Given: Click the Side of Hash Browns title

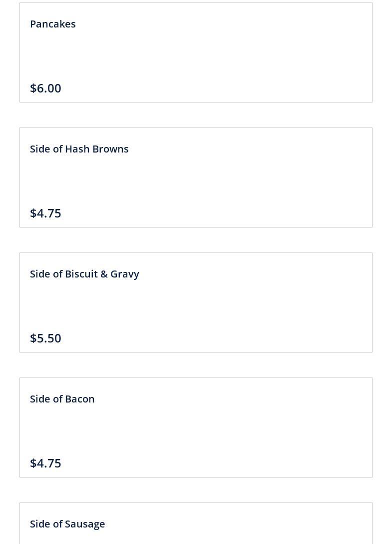Looking at the screenshot, I should click(79, 149).
